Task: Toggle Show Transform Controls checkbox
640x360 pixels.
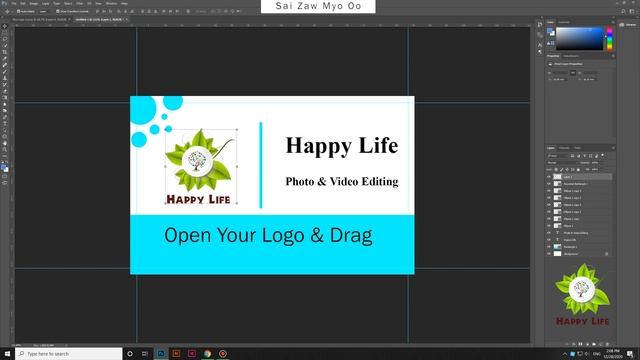Action: [x=58, y=11]
